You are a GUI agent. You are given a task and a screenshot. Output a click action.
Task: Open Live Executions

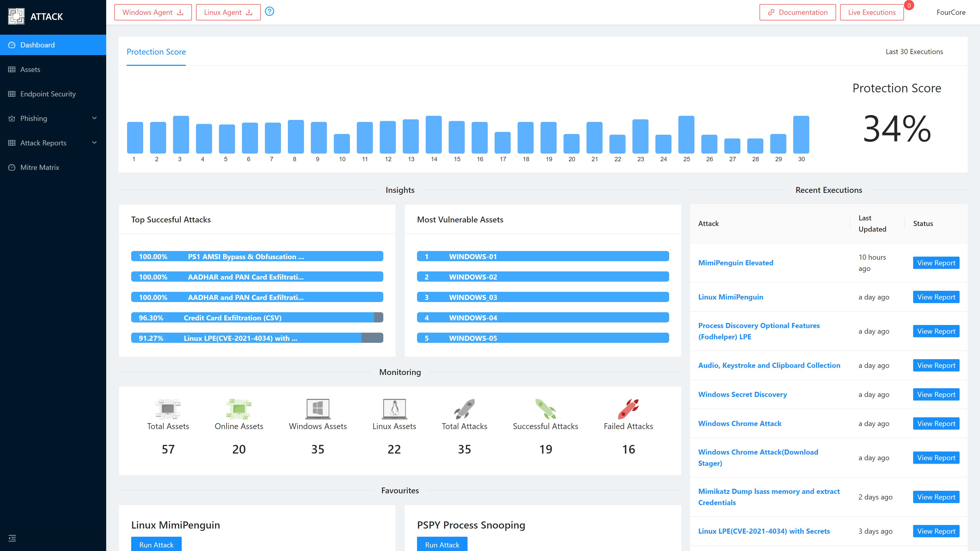[x=872, y=12]
